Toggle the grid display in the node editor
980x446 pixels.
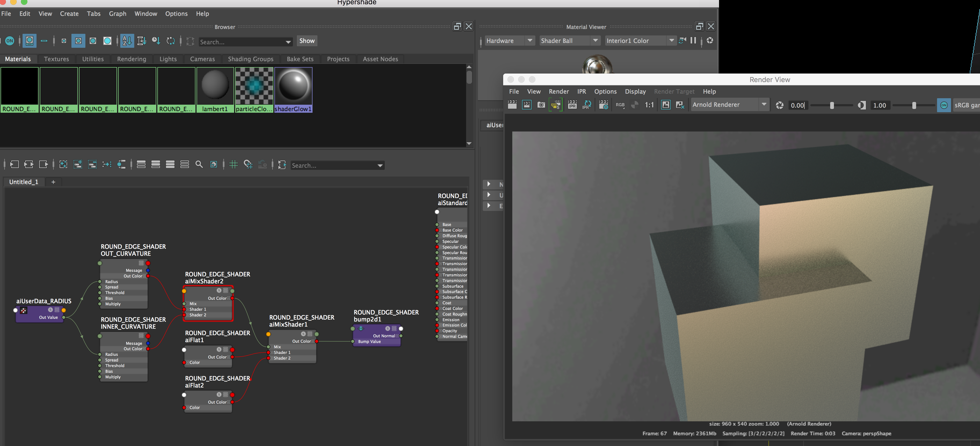pos(233,164)
